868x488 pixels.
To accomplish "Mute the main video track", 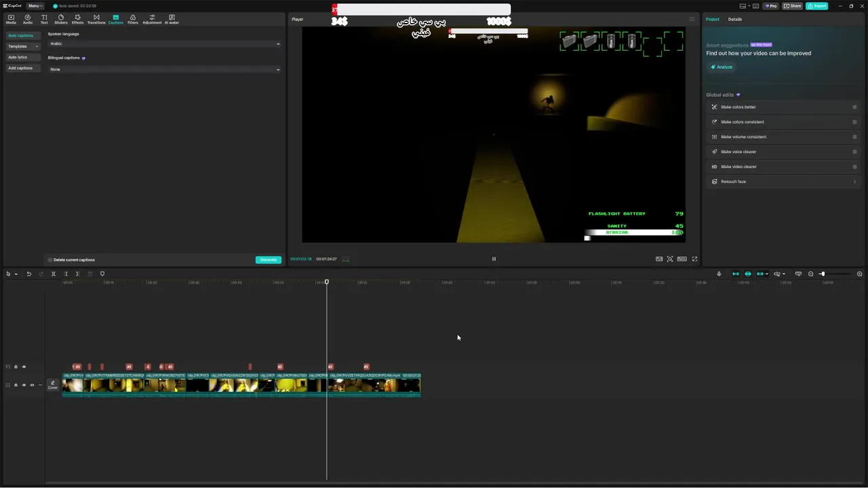I will 32,385.
